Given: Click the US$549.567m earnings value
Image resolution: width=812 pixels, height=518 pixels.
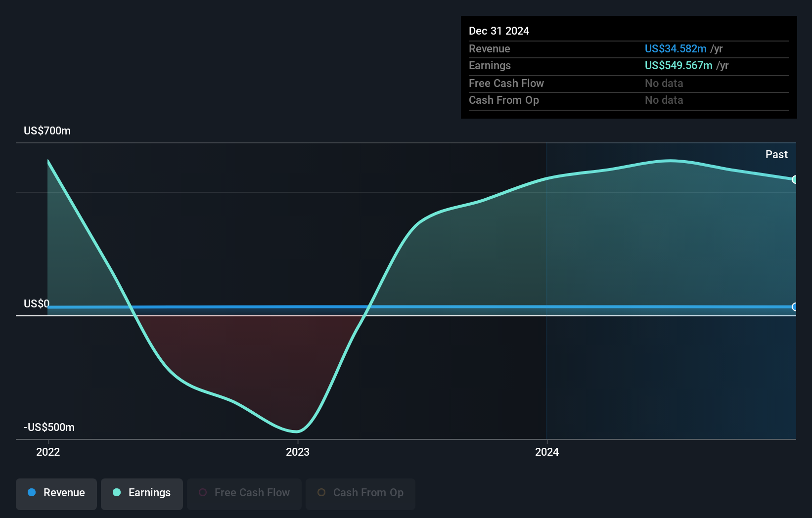Looking at the screenshot, I should [678, 65].
